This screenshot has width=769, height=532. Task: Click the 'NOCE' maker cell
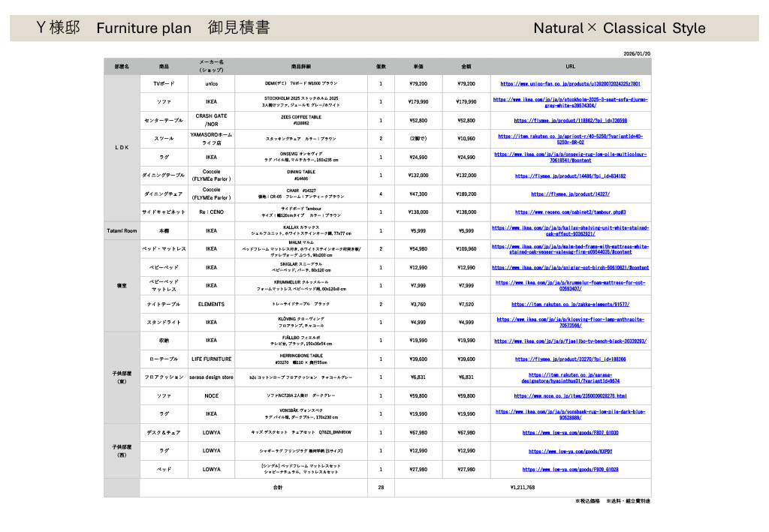(x=211, y=396)
